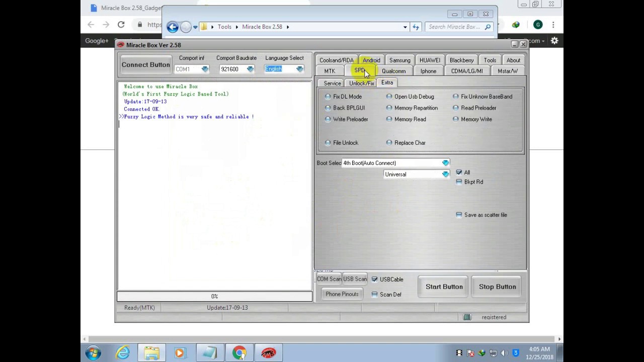Click the 0% progress bar
The width and height of the screenshot is (644, 362).
(x=215, y=297)
